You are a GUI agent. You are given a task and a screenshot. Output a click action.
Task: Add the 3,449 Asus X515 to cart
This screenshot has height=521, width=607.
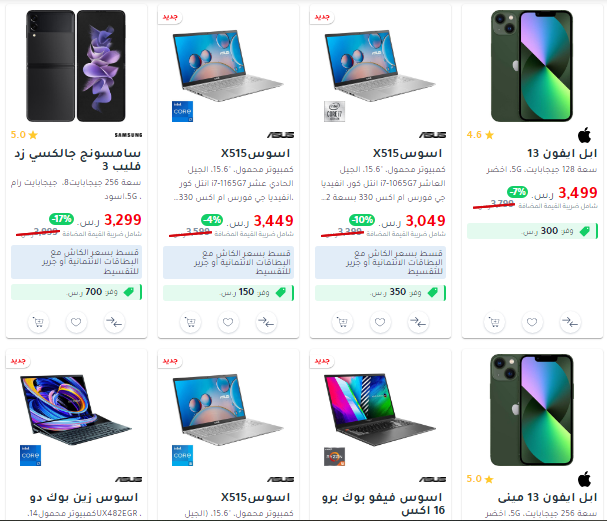click(x=190, y=322)
